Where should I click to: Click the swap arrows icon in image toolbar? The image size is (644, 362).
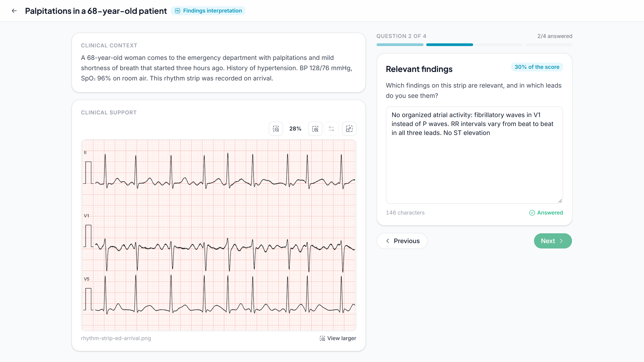(x=331, y=129)
